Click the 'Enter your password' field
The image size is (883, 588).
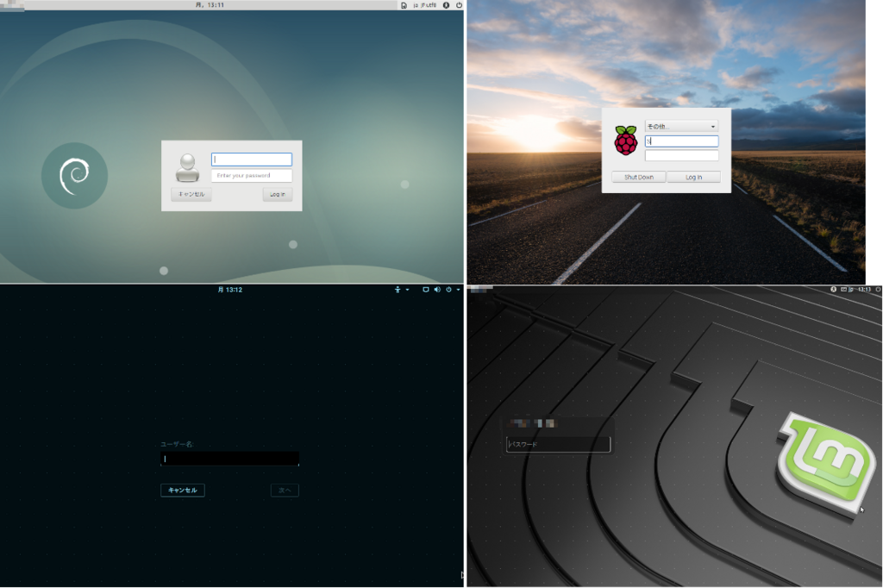coord(252,175)
